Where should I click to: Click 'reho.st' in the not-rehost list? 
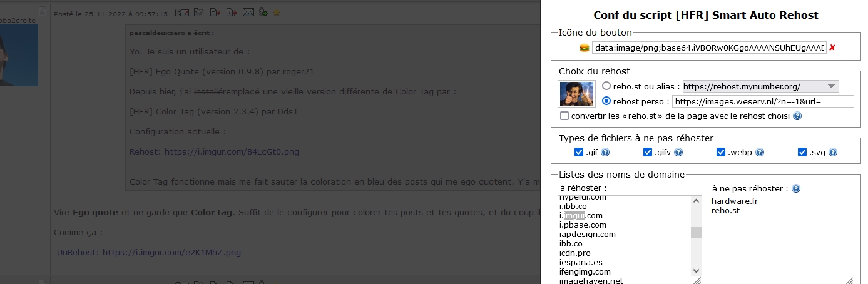click(x=726, y=211)
